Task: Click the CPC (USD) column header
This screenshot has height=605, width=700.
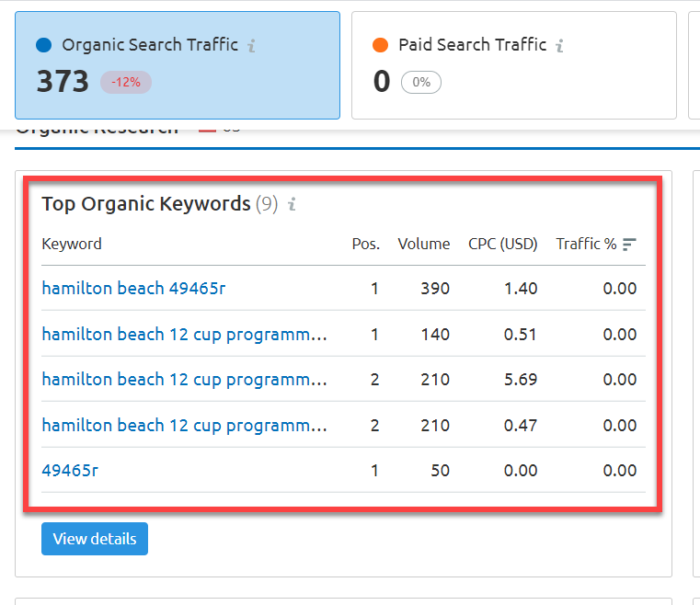Action: pyautogui.click(x=502, y=245)
